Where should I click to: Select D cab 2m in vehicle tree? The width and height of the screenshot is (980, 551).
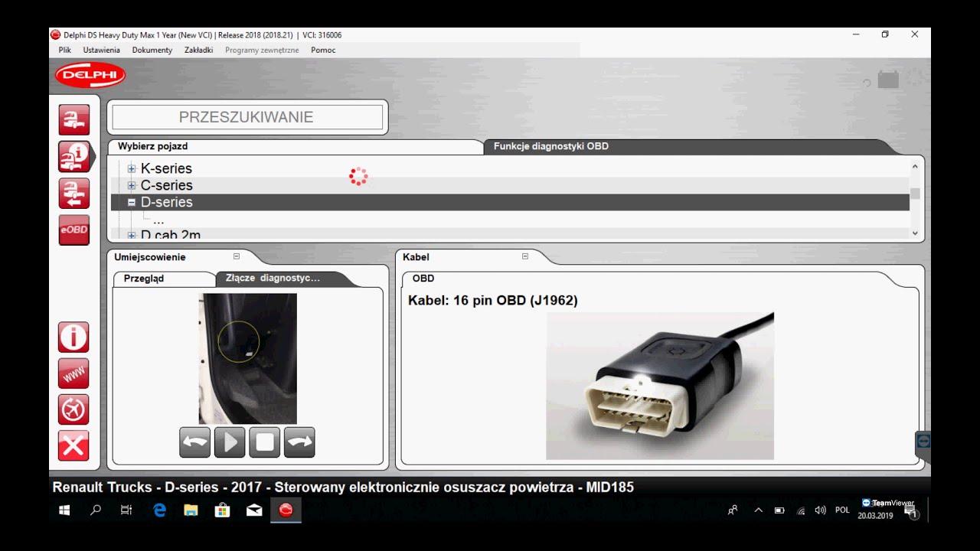(x=171, y=235)
